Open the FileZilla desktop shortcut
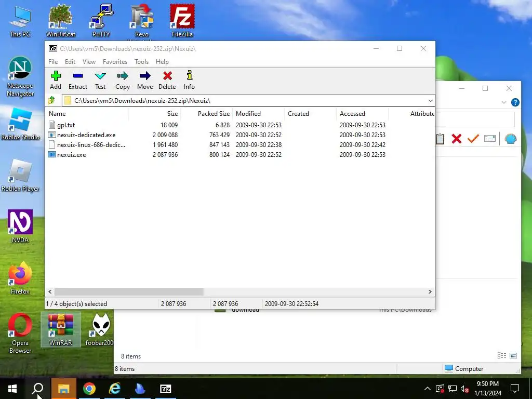The image size is (532, 399). 182,21
